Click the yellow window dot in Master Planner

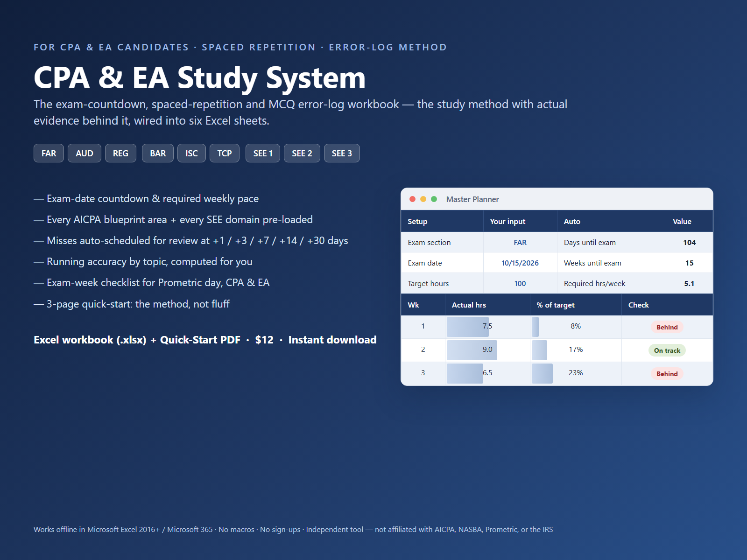coord(423,199)
